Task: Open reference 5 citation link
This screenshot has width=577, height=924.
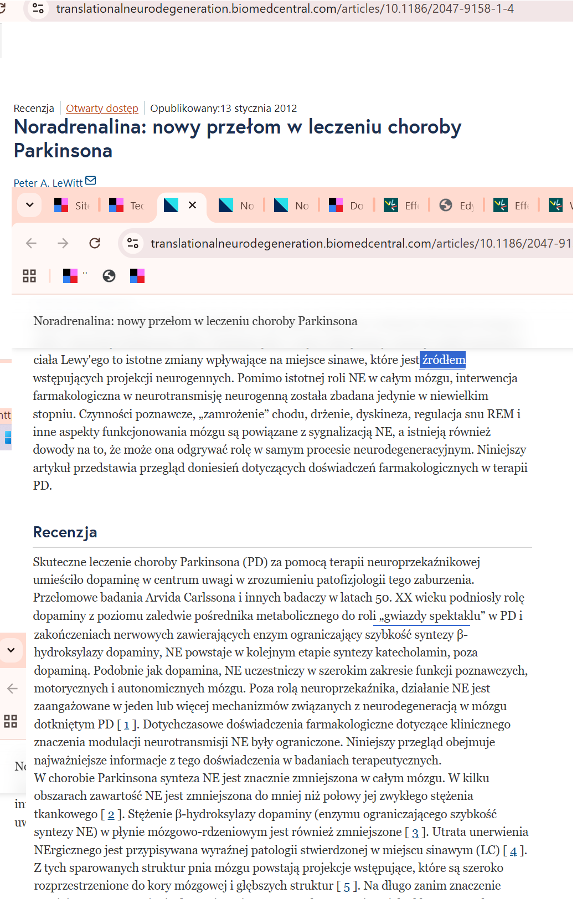Action: click(x=347, y=886)
